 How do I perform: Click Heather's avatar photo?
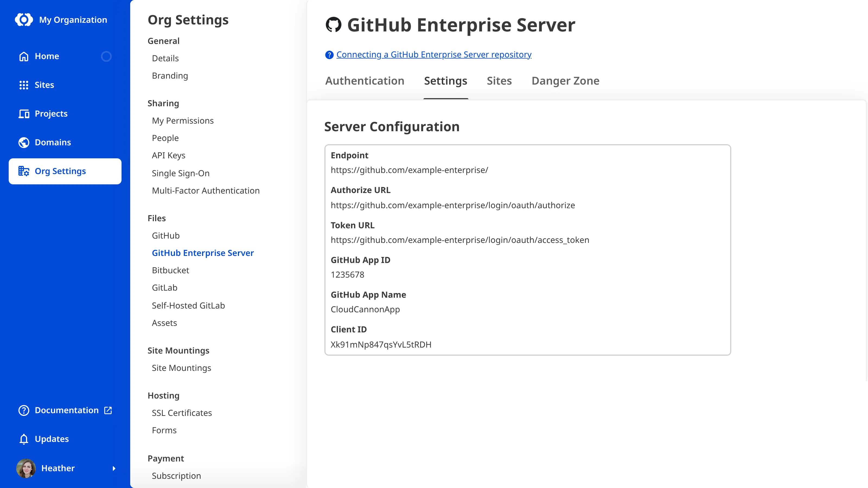(x=26, y=468)
